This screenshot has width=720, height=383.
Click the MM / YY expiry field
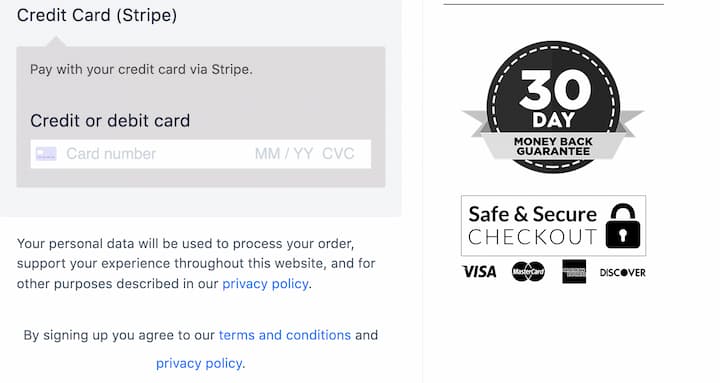284,154
